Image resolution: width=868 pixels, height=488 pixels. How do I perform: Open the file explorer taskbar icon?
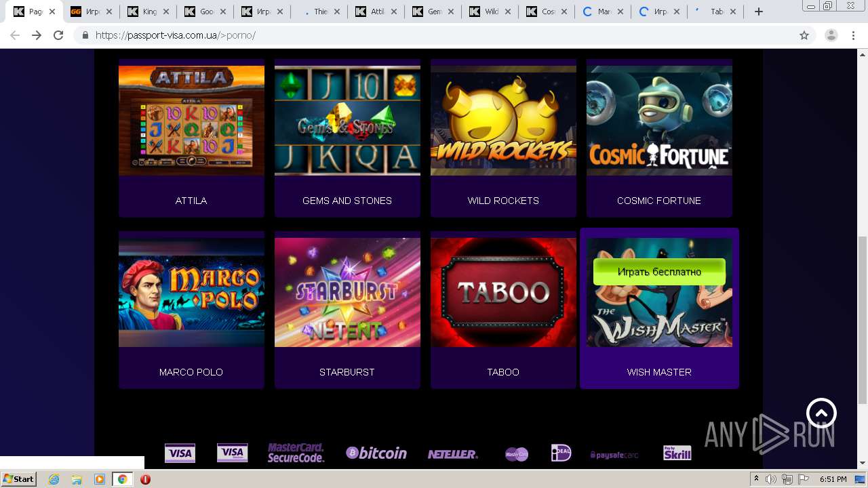click(77, 479)
